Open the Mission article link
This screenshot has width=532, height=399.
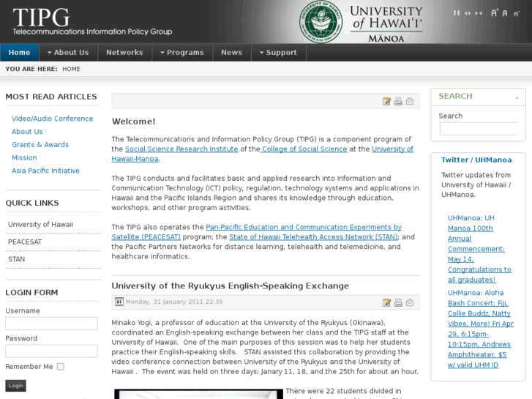(24, 157)
